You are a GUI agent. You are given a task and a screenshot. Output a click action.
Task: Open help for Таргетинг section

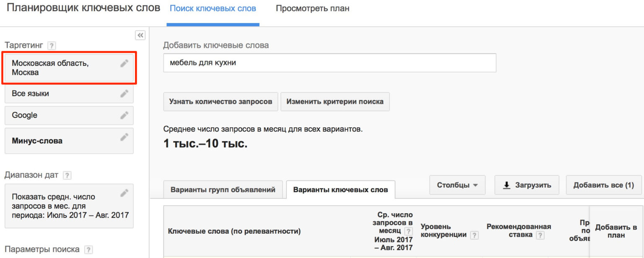point(52,46)
